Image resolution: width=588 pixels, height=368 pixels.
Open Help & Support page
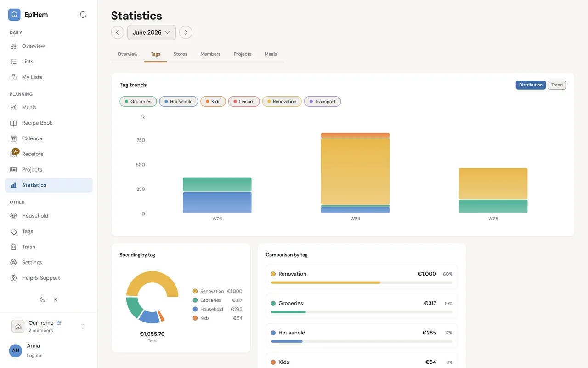pos(49,278)
